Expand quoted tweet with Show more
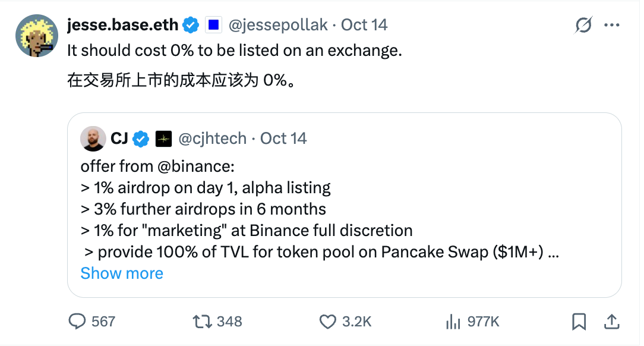644x346 pixels. (122, 273)
